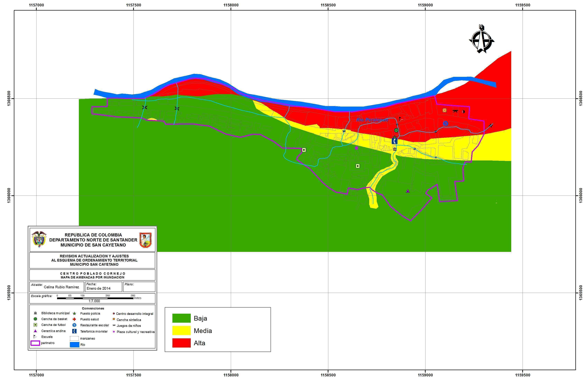This screenshot has width=588, height=380.
Task: Click the Puesto salud red cross in legend
Action: [74, 319]
